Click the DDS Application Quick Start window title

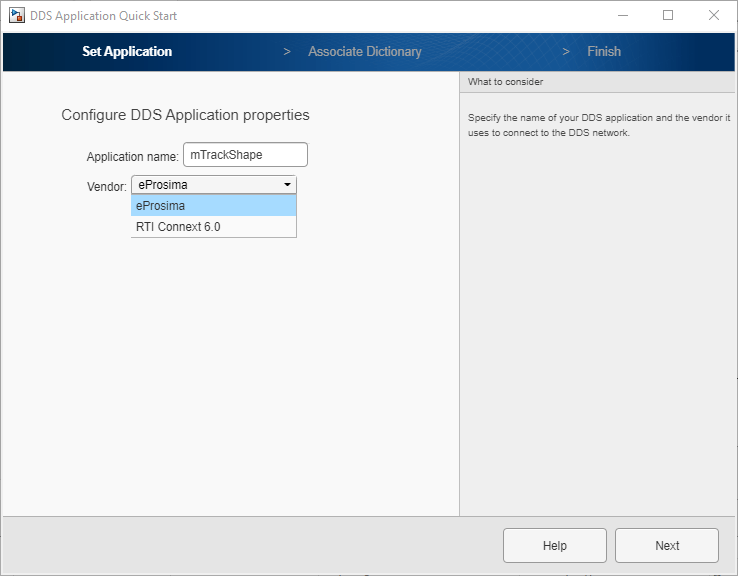click(x=104, y=16)
